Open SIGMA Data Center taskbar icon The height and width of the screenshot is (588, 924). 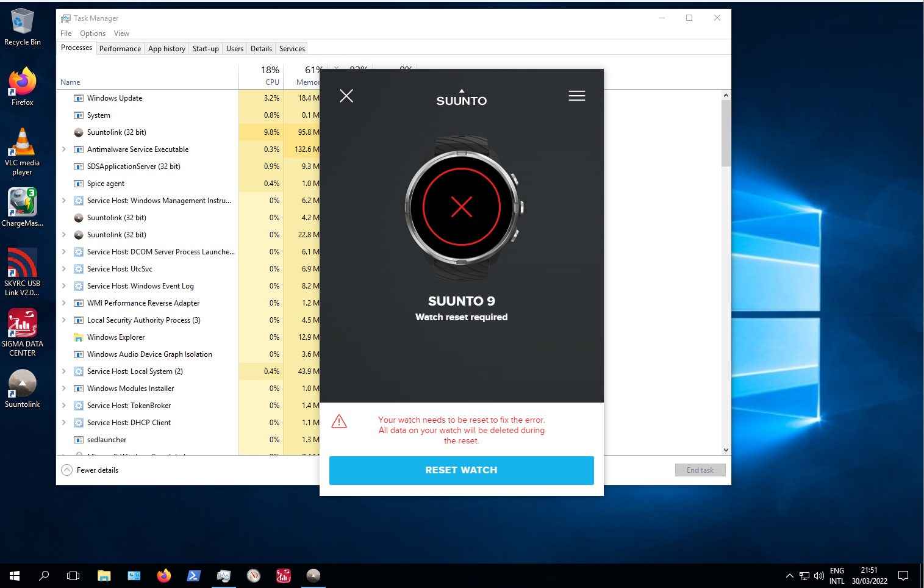tap(284, 576)
